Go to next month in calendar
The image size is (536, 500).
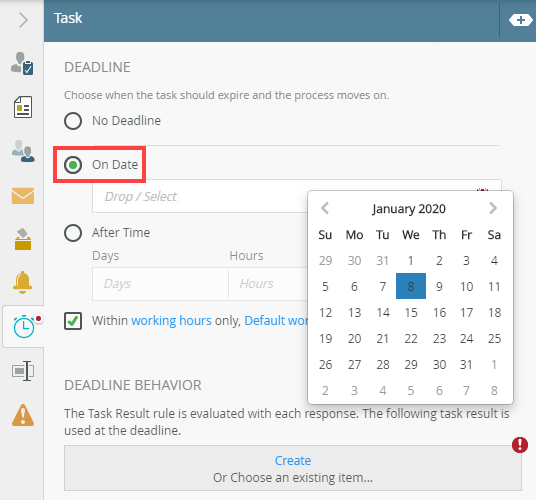[x=493, y=208]
